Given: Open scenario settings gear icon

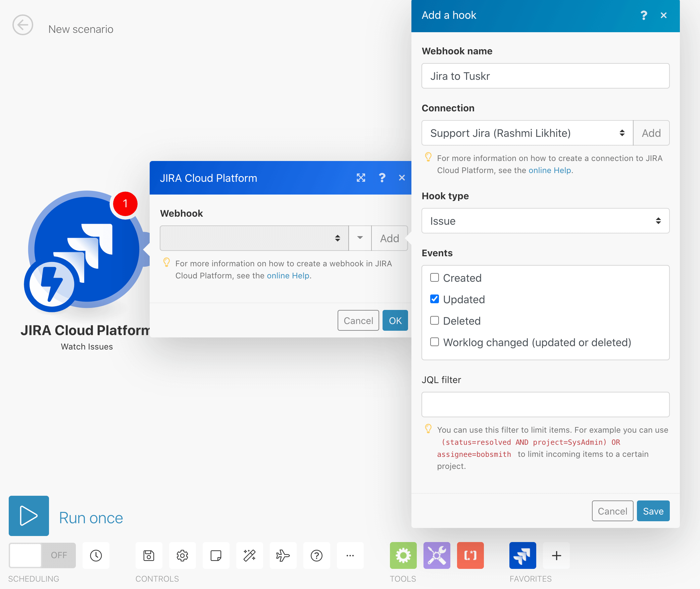Looking at the screenshot, I should coord(183,555).
